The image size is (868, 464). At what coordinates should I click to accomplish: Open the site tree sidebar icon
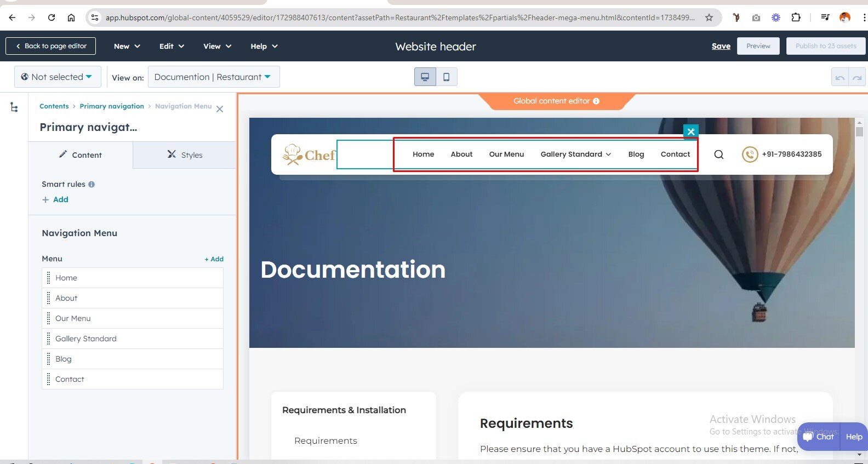click(x=14, y=107)
